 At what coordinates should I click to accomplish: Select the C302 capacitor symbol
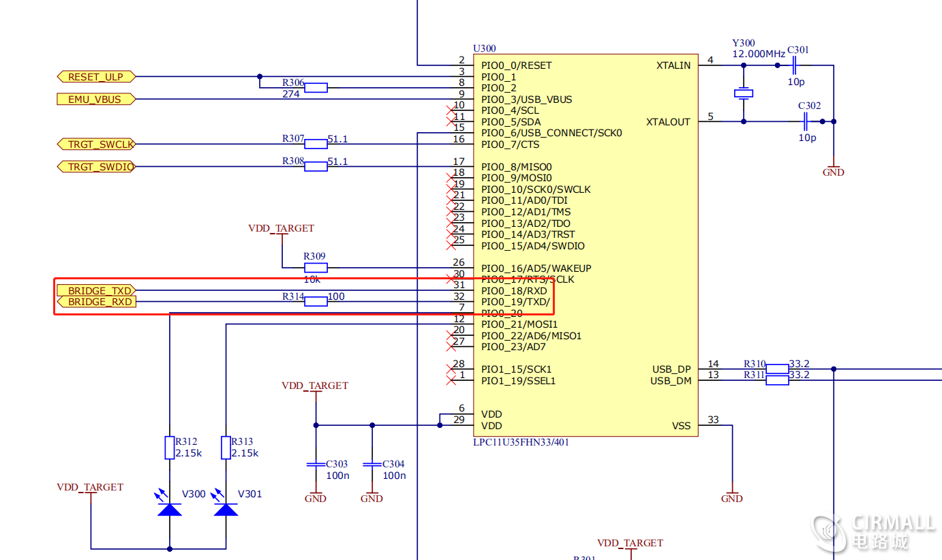point(805,121)
